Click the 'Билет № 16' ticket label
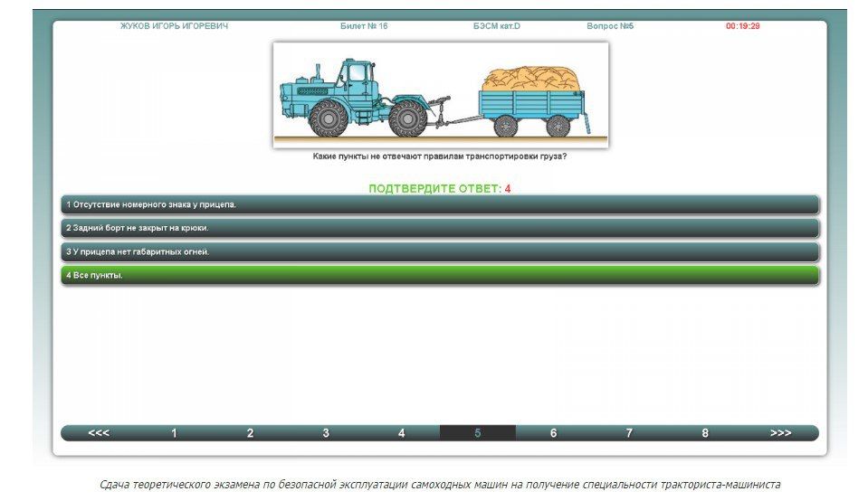This screenshot has height=501, width=868. click(x=364, y=26)
